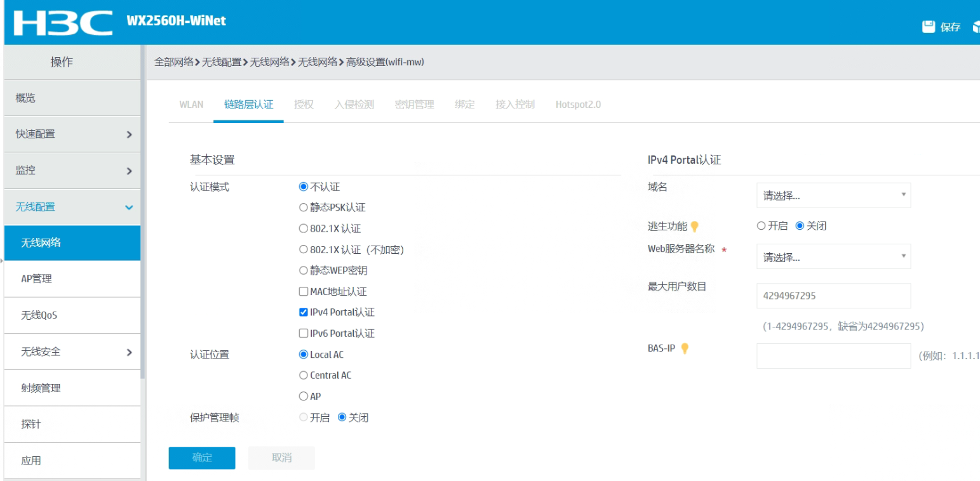Open AP管理 sidebar item
Viewport: 980px width, 481px height.
pyautogui.click(x=72, y=279)
